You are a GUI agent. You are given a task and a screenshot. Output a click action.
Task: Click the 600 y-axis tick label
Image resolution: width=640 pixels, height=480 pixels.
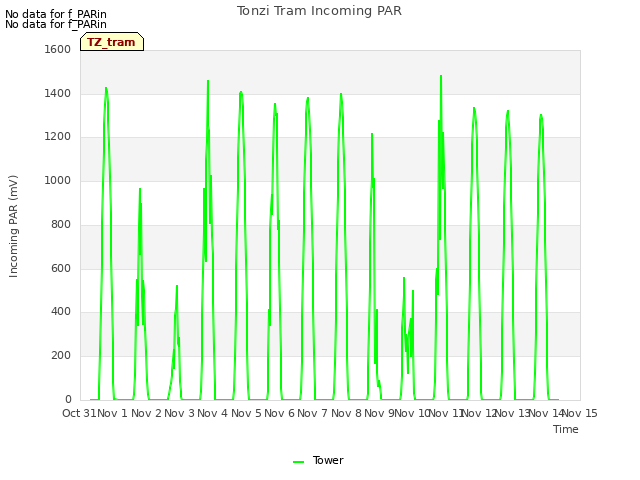(61, 269)
